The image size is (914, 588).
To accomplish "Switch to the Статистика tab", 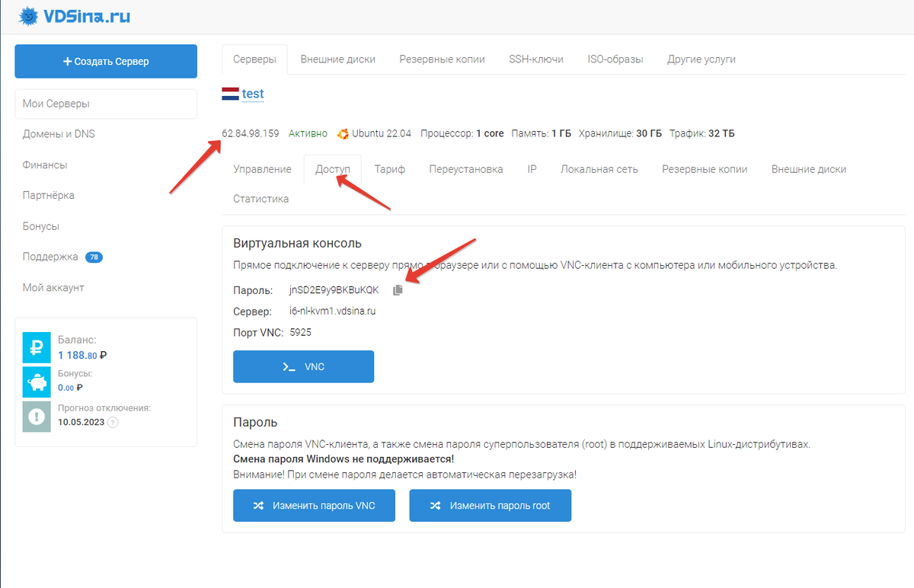I will (x=260, y=198).
